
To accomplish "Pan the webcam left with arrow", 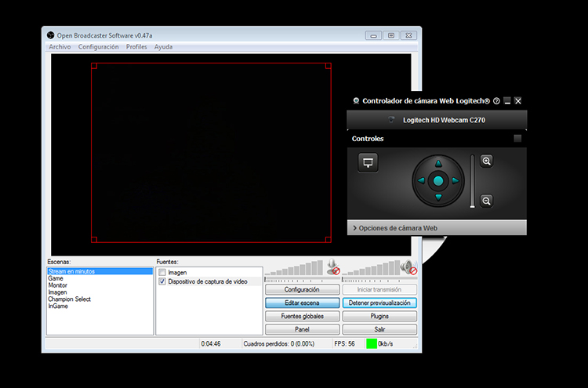I will pyautogui.click(x=422, y=180).
